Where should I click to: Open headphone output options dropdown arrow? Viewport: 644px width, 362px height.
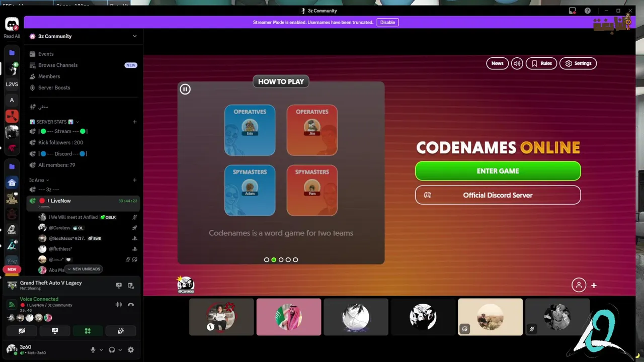[120, 350]
